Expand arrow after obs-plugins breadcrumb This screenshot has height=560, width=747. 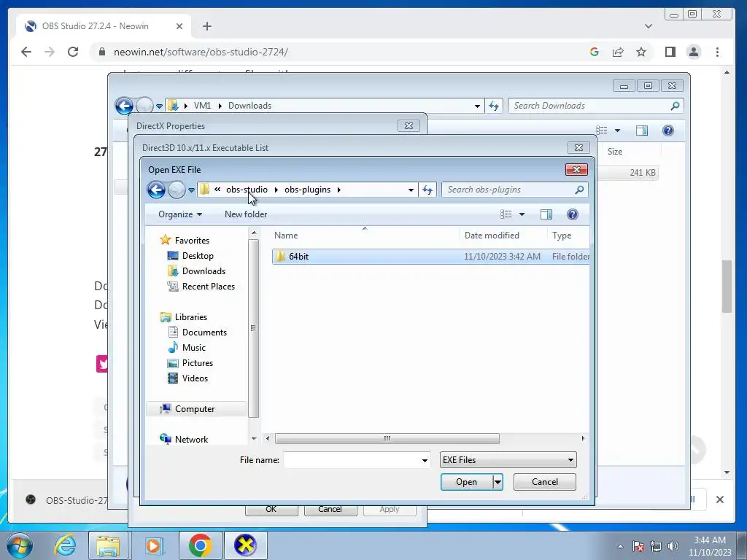tap(338, 190)
